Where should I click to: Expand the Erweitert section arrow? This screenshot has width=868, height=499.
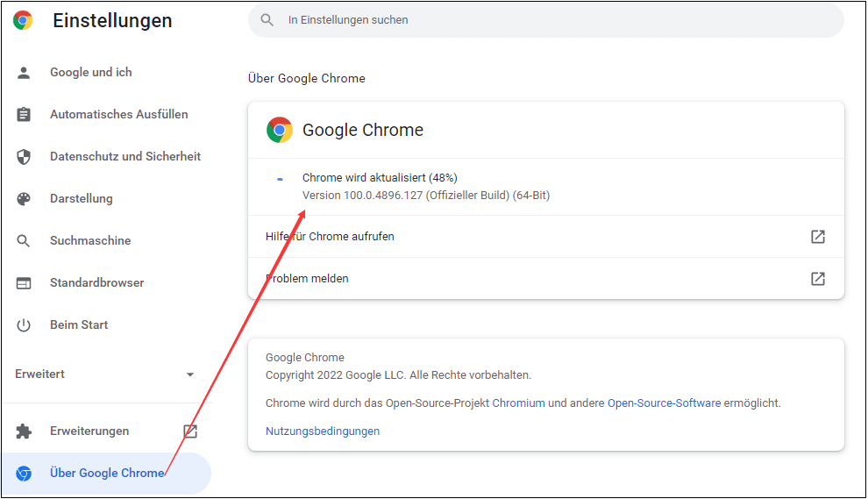190,374
